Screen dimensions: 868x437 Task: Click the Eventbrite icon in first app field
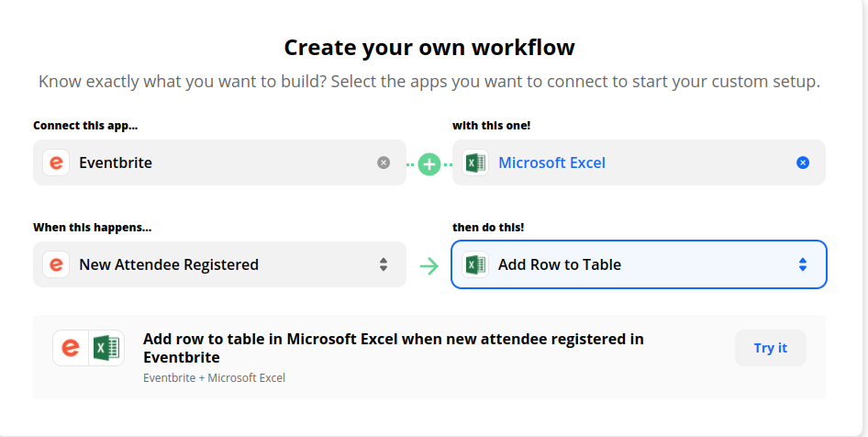point(57,162)
